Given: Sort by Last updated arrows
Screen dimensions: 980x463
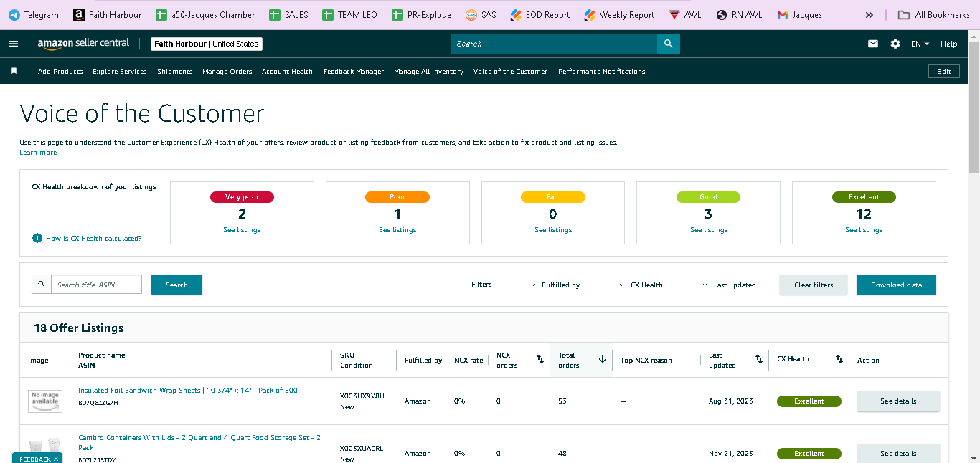Looking at the screenshot, I should pos(759,359).
